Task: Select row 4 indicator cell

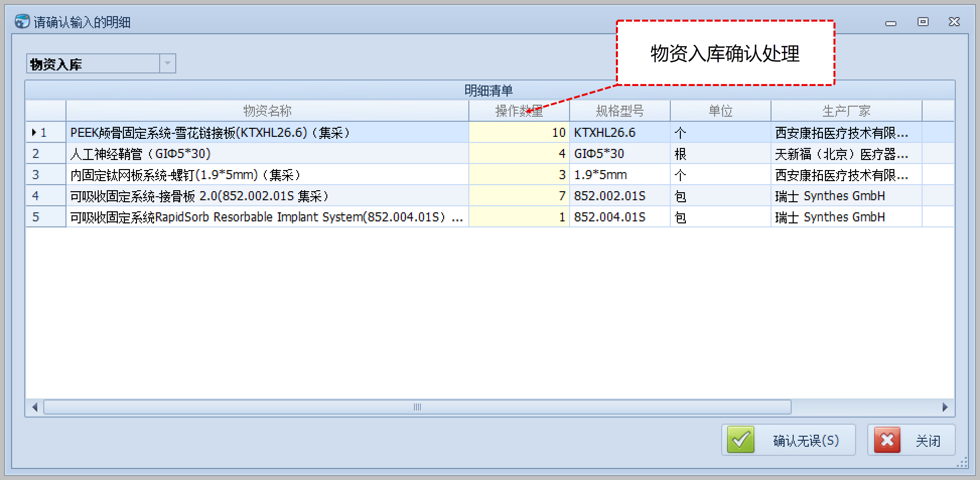Action: [x=46, y=196]
